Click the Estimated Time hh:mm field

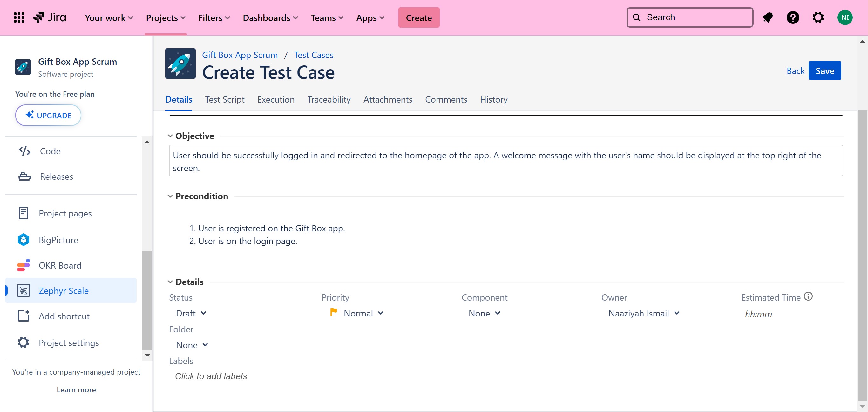758,314
